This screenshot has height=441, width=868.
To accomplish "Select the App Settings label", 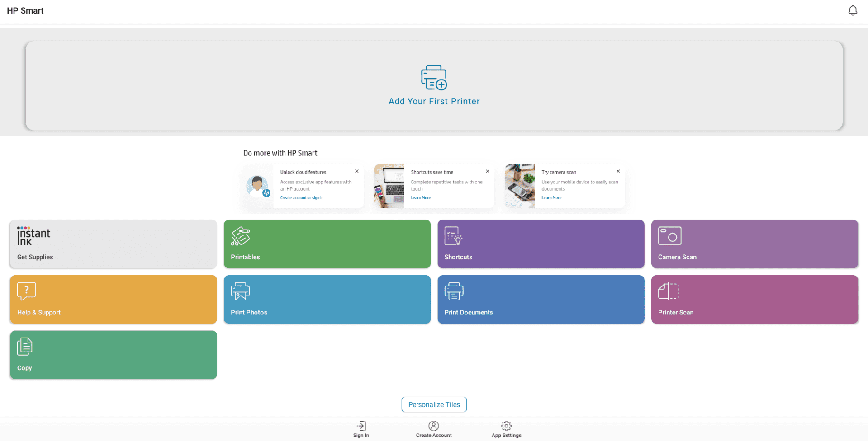I will click(x=506, y=436).
